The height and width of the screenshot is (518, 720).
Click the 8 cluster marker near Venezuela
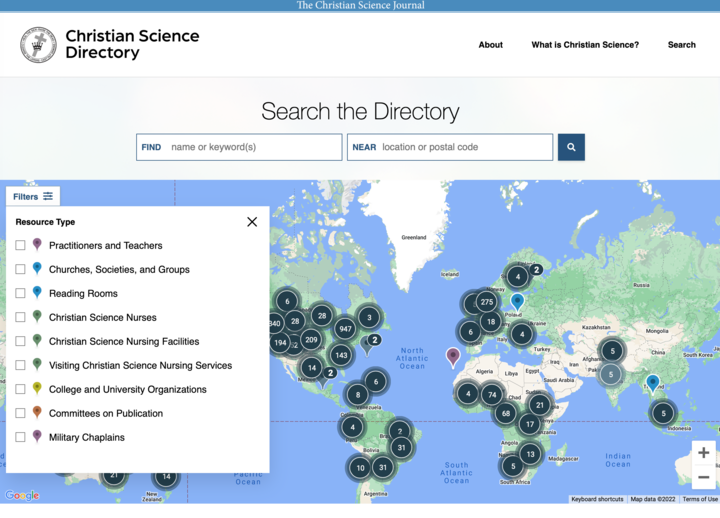pos(358,394)
